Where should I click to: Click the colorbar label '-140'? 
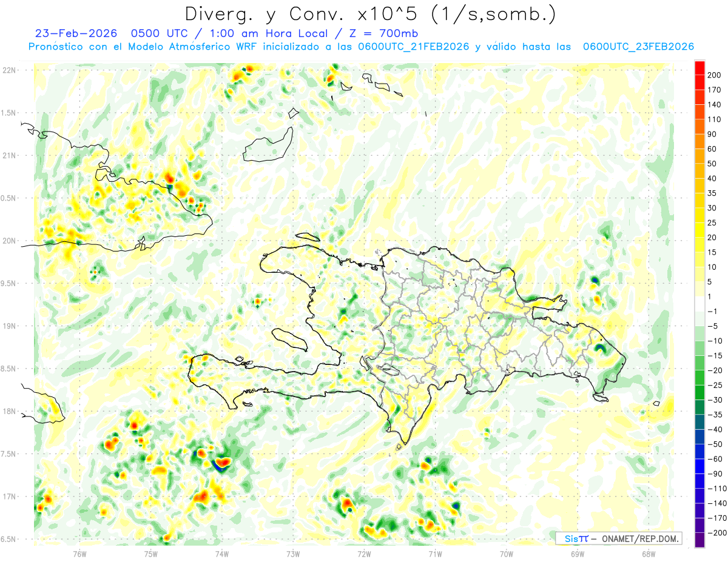(718, 504)
